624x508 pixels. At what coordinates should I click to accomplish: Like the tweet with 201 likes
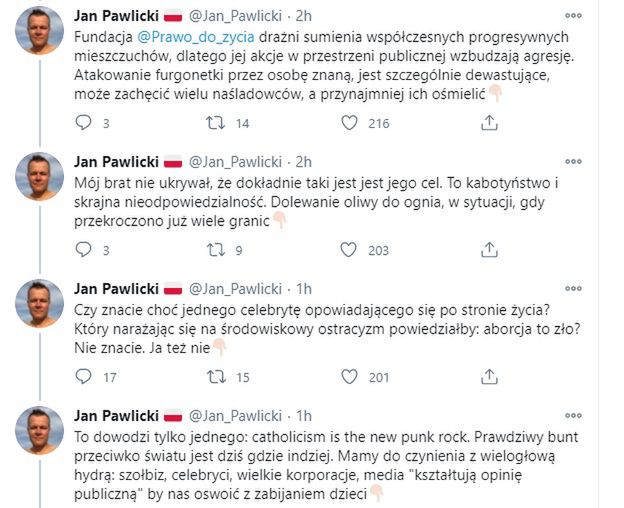[x=350, y=377]
